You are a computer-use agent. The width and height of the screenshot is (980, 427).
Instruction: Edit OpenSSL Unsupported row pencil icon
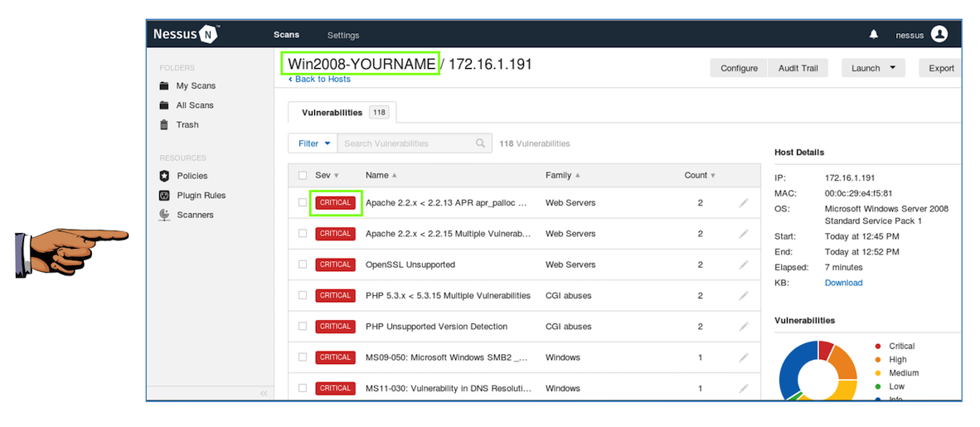tap(743, 264)
